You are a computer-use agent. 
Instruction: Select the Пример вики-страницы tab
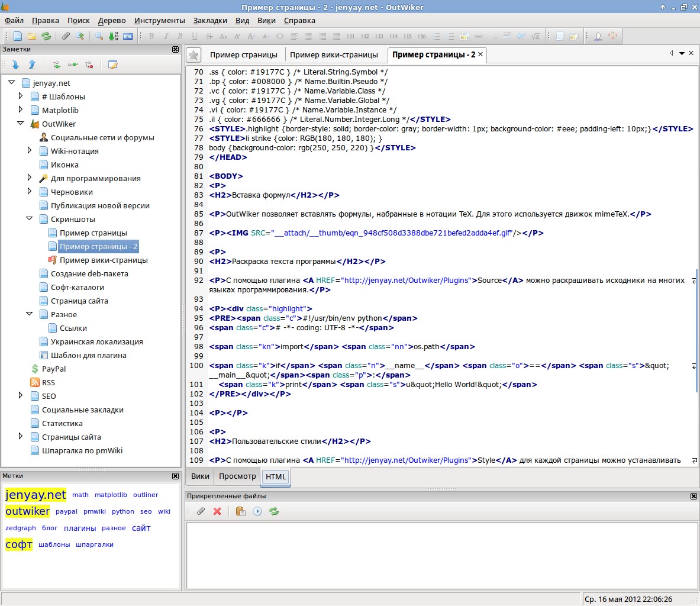[x=334, y=54]
